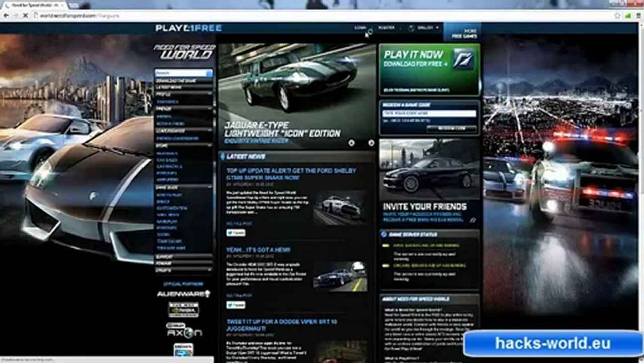Click the Login link in top bar
Image resolution: width=644 pixels, height=363 pixels.
coord(360,28)
